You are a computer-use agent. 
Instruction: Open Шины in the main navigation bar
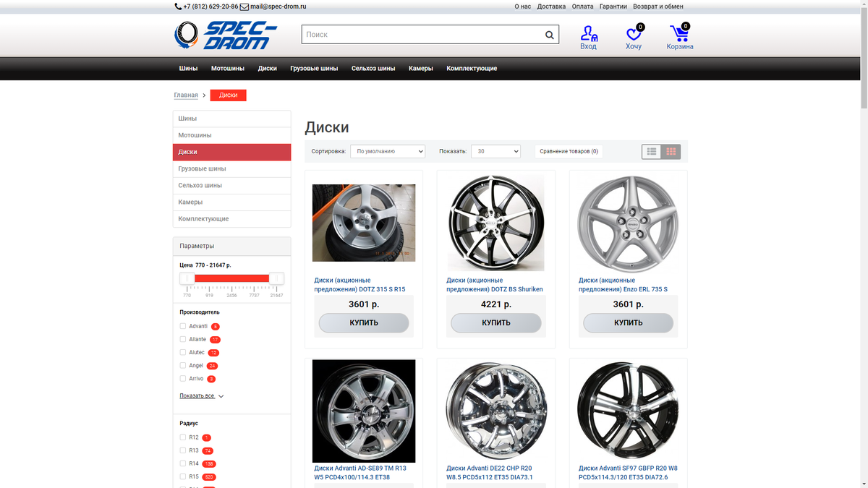coord(188,69)
